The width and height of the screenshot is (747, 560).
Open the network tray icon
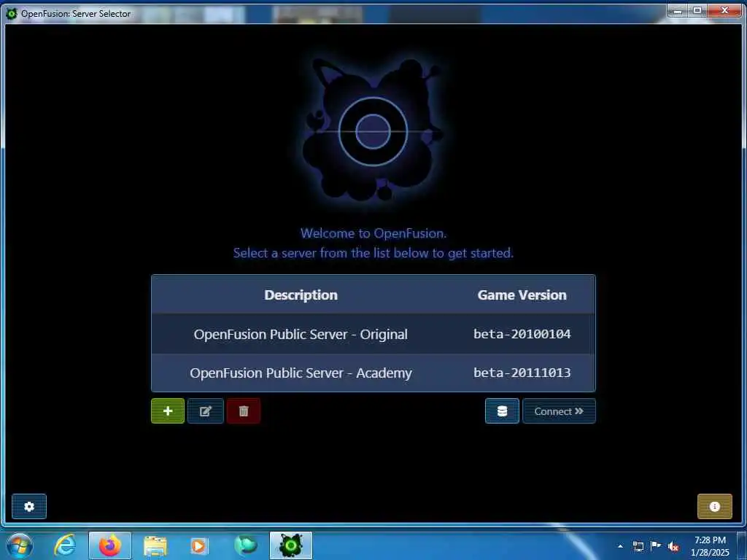[638, 546]
